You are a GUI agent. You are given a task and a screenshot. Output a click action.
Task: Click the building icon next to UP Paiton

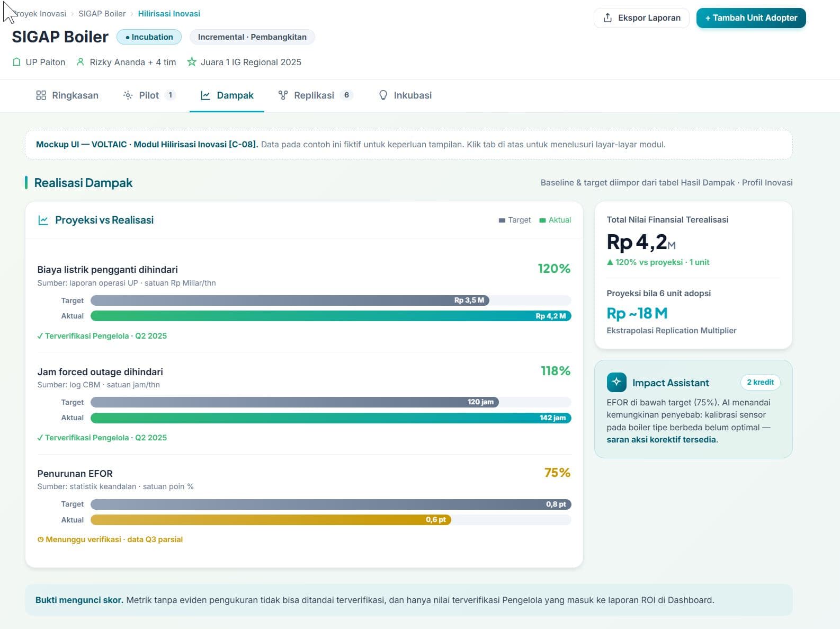[x=16, y=62]
